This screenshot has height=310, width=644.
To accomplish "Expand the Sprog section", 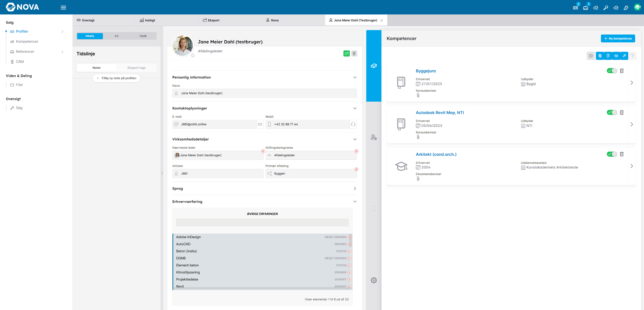I will click(355, 189).
